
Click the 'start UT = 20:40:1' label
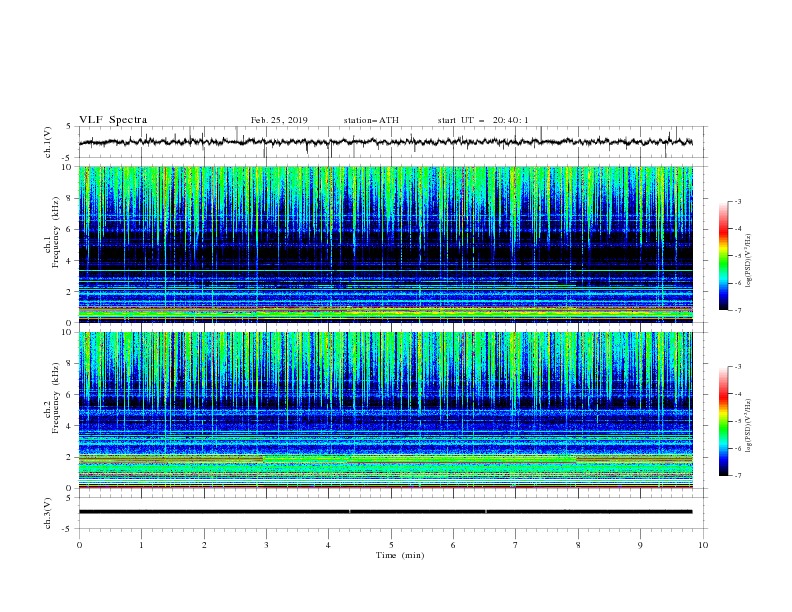pyautogui.click(x=483, y=120)
